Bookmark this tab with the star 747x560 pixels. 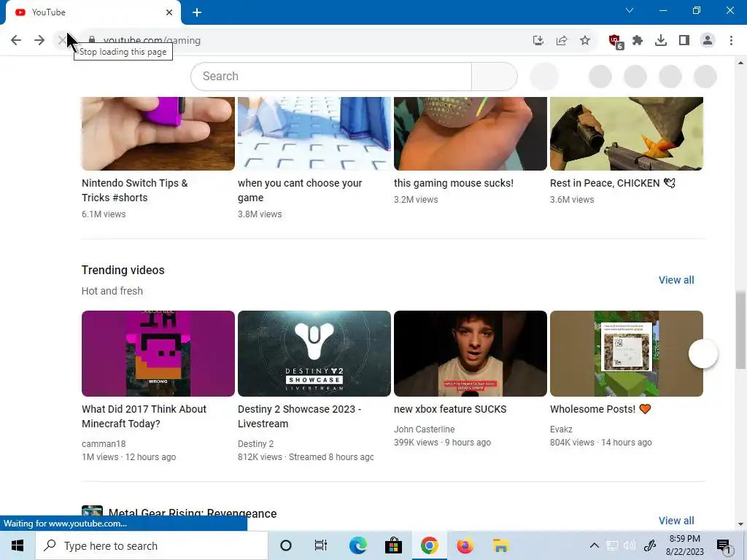point(585,41)
